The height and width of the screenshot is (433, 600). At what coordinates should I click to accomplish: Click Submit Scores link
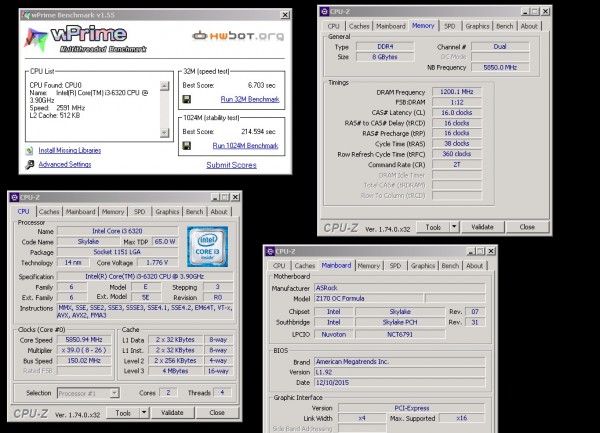pos(232,165)
